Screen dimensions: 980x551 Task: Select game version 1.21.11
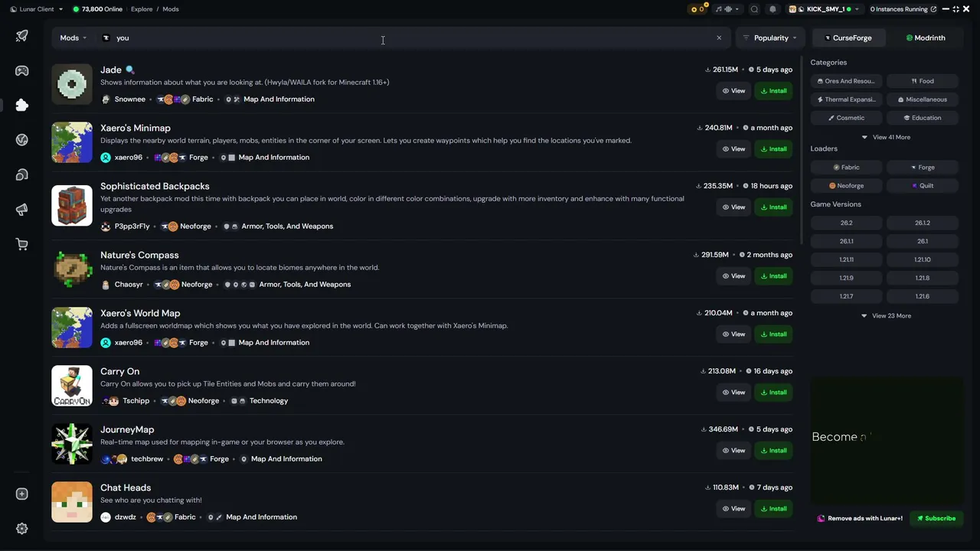click(847, 260)
